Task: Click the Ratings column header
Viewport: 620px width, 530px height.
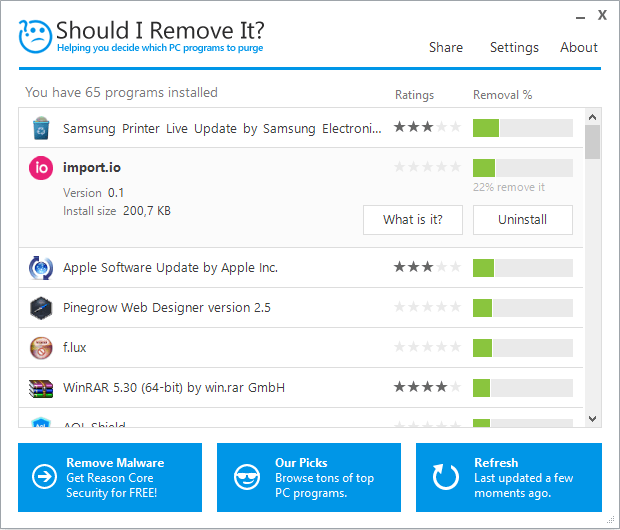Action: pyautogui.click(x=414, y=95)
